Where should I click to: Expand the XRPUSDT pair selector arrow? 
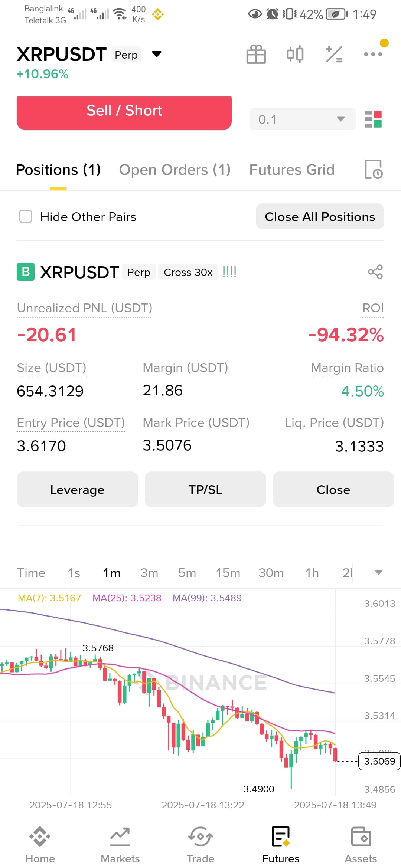[x=157, y=55]
